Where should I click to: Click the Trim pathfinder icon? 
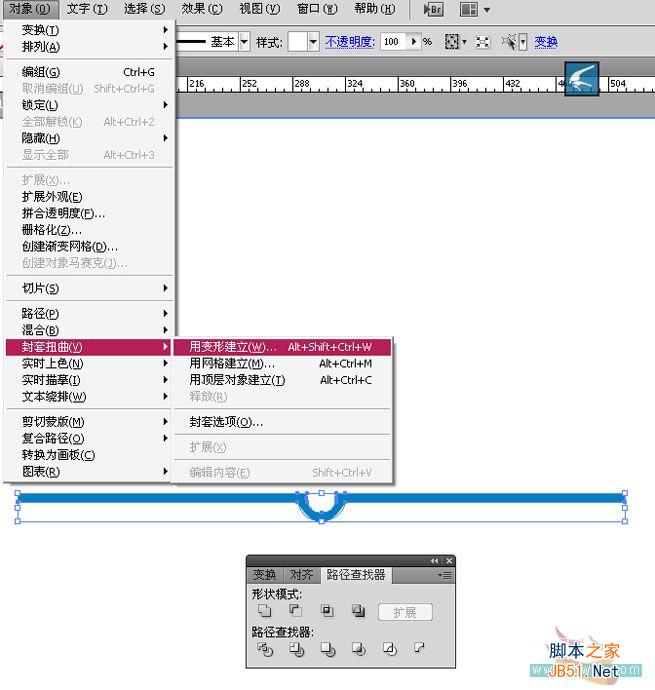296,649
